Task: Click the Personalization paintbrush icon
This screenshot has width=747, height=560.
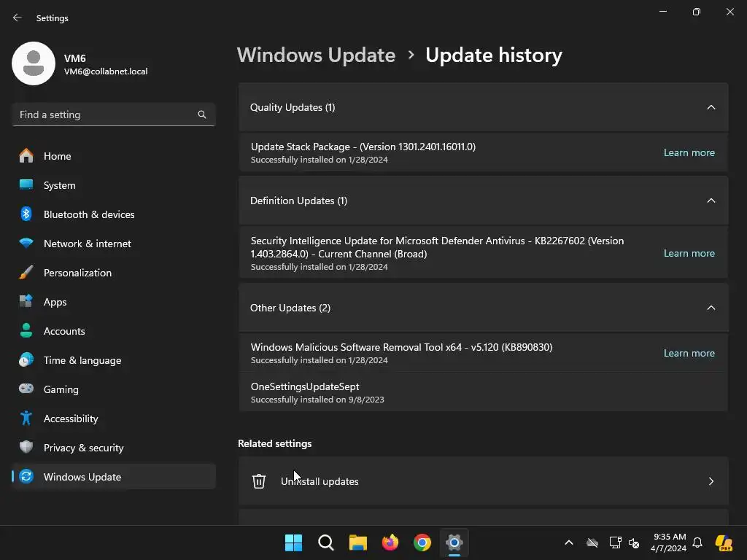Action: coord(26,273)
